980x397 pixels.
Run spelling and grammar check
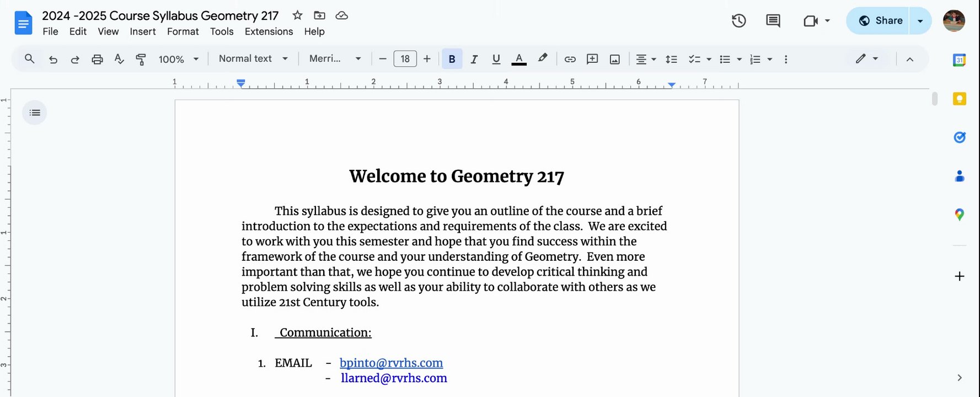pyautogui.click(x=119, y=59)
